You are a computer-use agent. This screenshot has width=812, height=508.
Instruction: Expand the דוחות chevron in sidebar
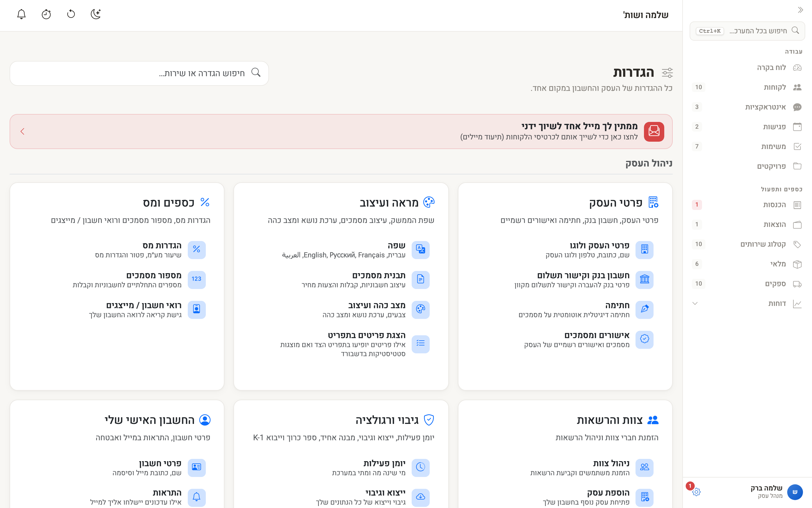[695, 303]
